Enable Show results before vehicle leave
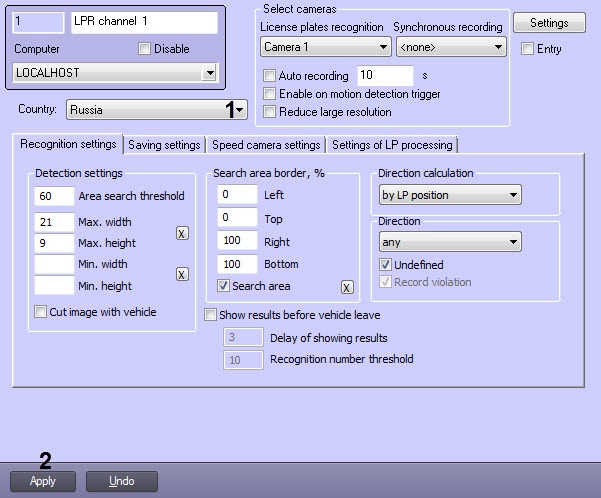The height and width of the screenshot is (498, 601). [x=211, y=314]
